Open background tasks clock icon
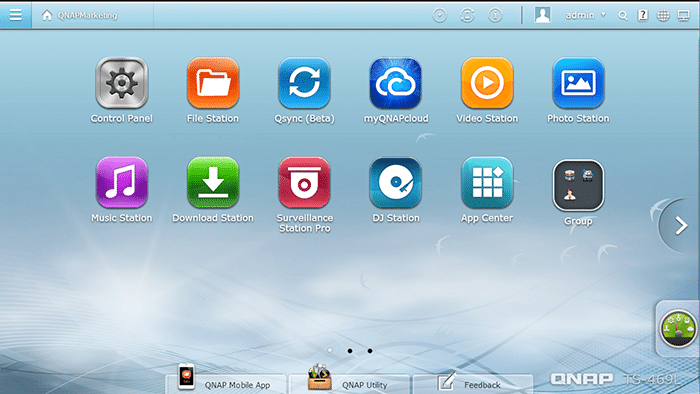Screen dimensions: 700x394 [x=440, y=15]
